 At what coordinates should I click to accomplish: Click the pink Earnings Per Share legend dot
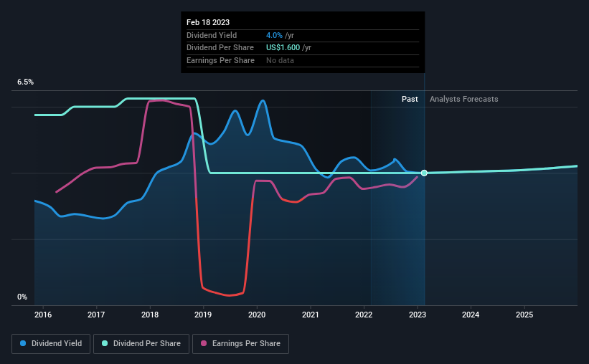204,343
